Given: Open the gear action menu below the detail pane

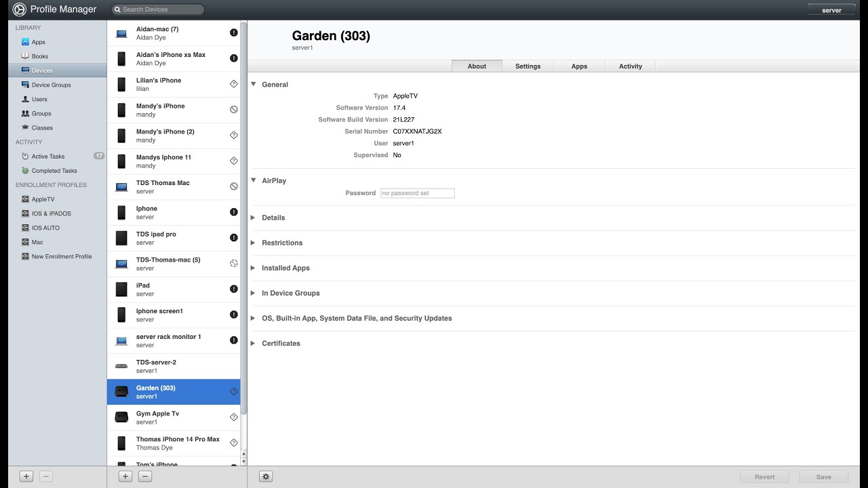Looking at the screenshot, I should click(266, 476).
